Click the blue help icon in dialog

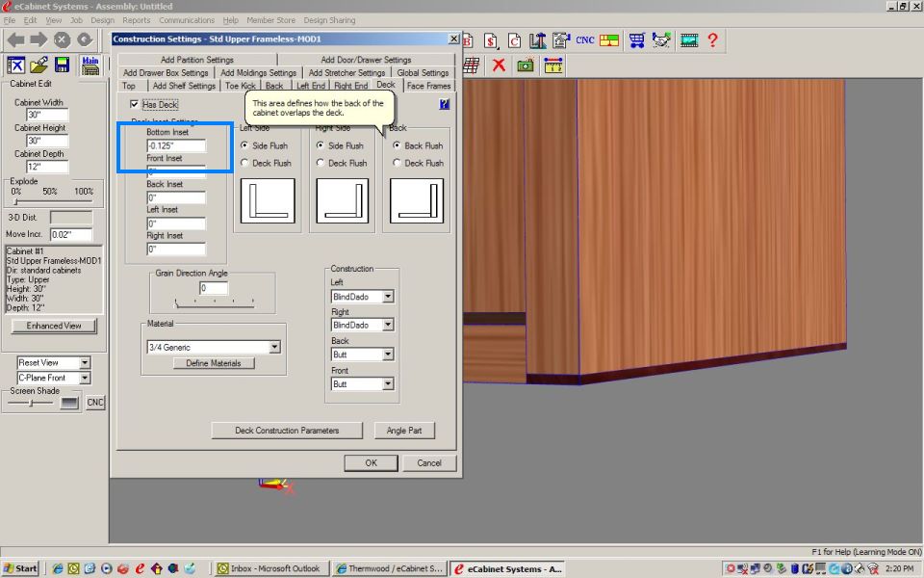(x=445, y=104)
